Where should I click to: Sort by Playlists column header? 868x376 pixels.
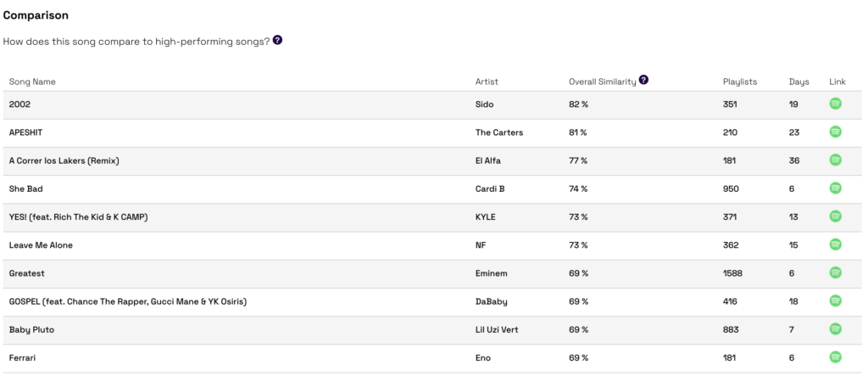tap(739, 81)
